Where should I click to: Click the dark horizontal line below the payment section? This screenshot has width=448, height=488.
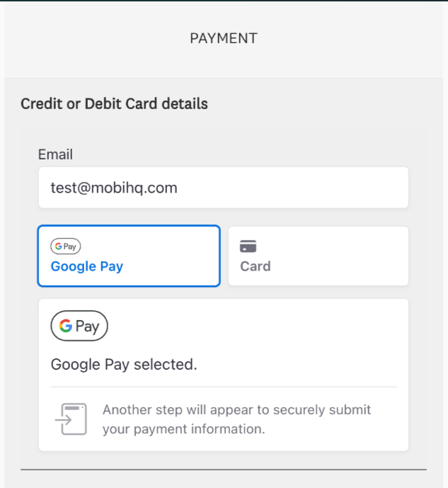coord(224,470)
